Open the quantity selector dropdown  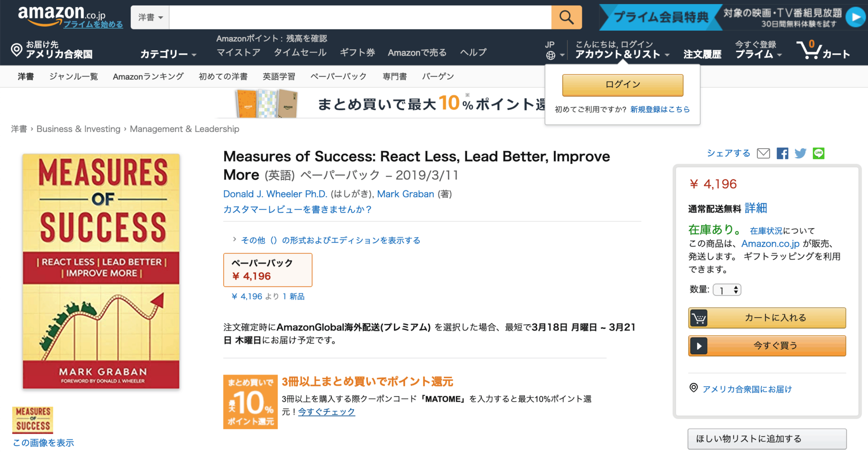pyautogui.click(x=727, y=290)
